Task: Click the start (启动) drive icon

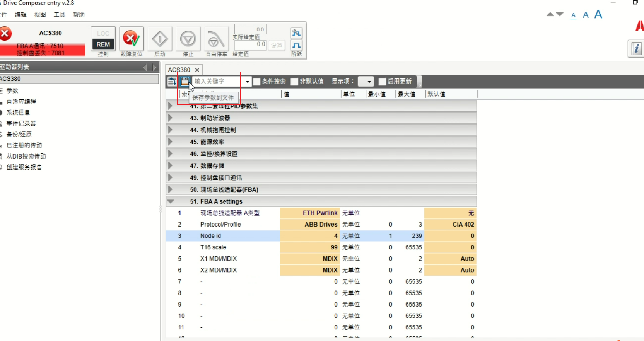Action: pyautogui.click(x=160, y=39)
